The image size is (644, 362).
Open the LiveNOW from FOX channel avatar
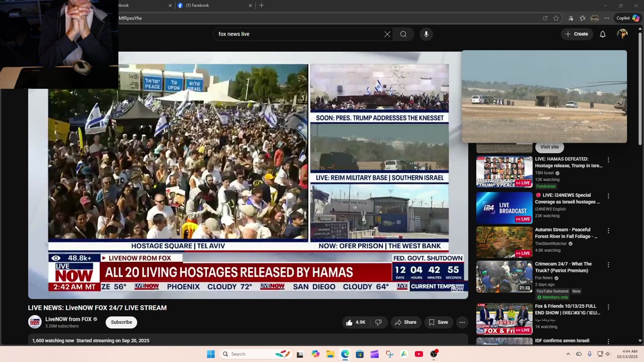tap(35, 322)
